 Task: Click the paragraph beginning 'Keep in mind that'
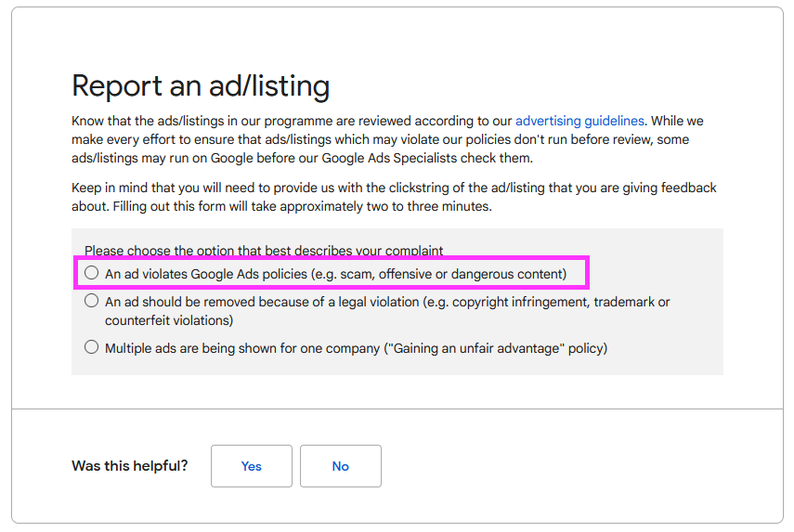(394, 197)
